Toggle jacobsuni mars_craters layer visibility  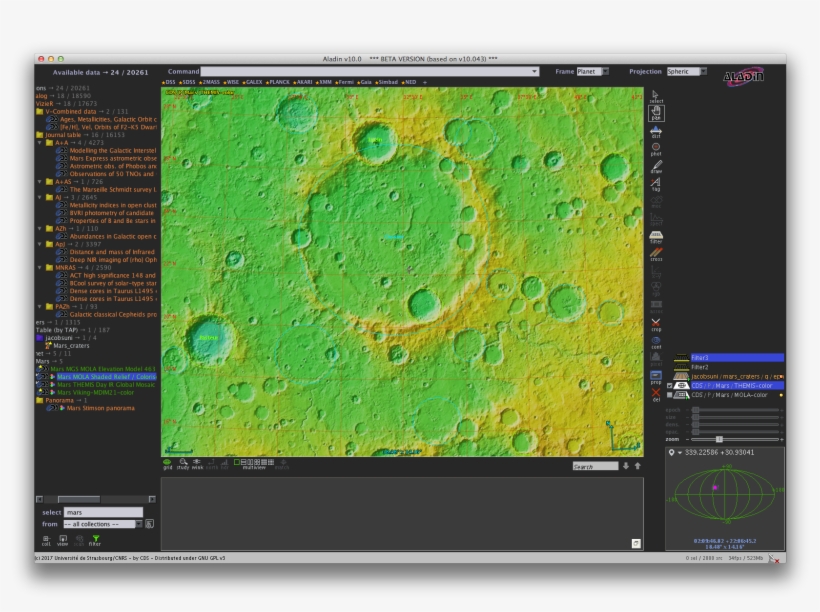pyautogui.click(x=682, y=376)
